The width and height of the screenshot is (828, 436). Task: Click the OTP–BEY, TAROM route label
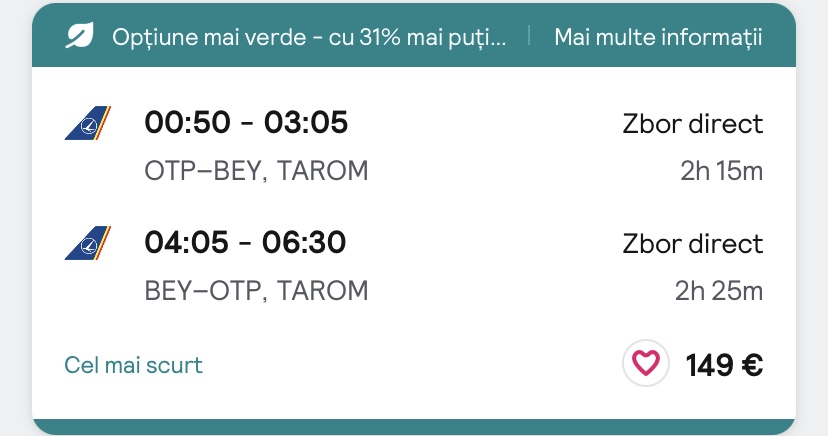256,171
